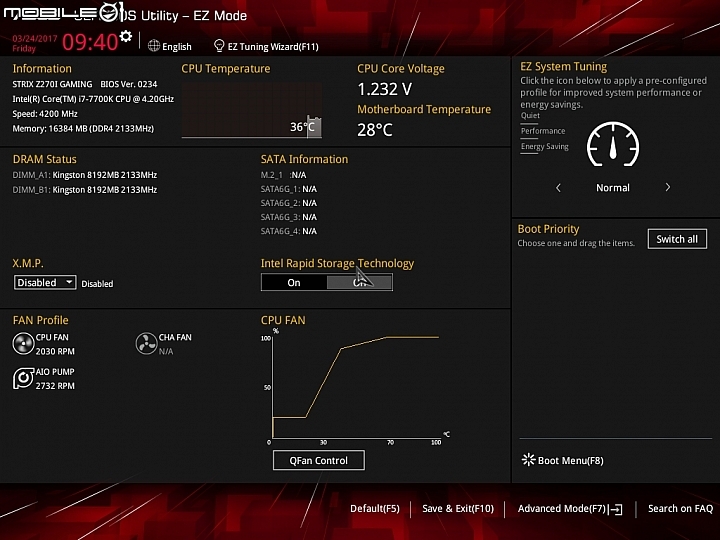Image resolution: width=720 pixels, height=540 pixels.
Task: Click the 28°C motherboard temperature value
Action: click(x=375, y=130)
